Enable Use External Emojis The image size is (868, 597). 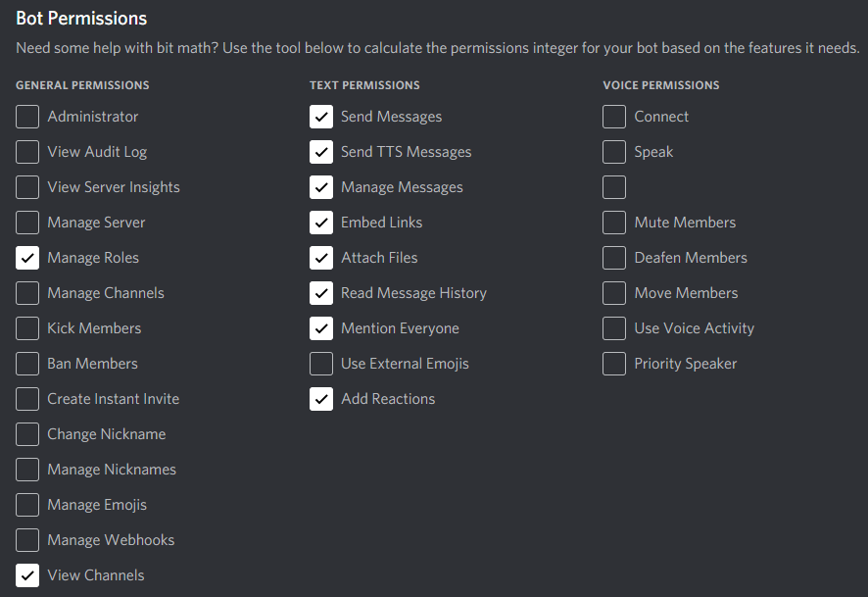click(x=320, y=363)
